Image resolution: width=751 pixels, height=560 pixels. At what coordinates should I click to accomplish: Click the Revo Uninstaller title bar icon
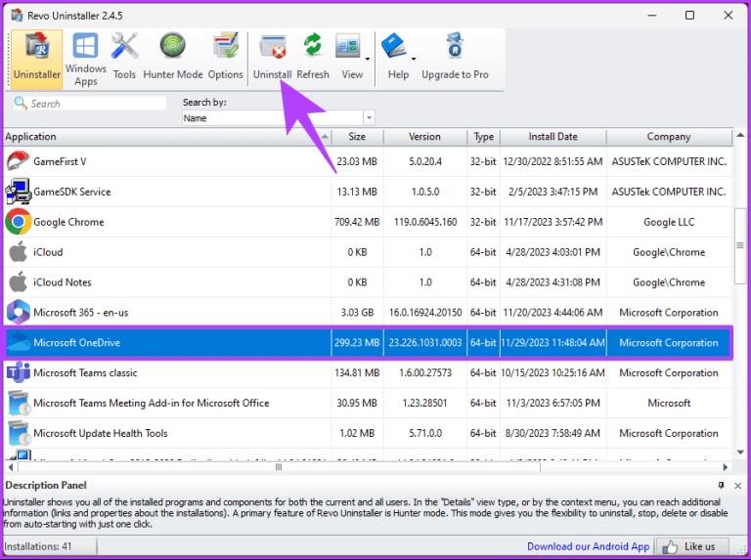coord(18,15)
